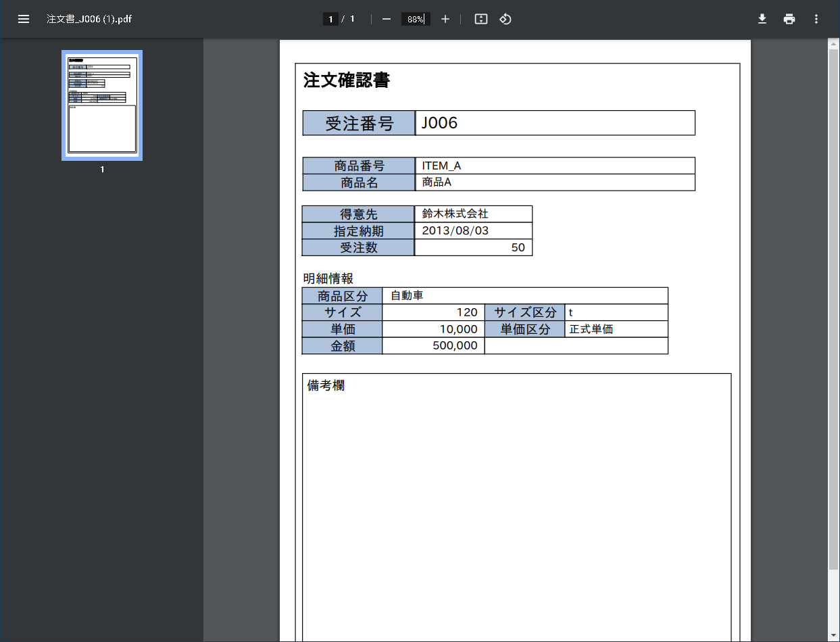Click the heading 注文確認書
This screenshot has width=840, height=642.
[347, 80]
